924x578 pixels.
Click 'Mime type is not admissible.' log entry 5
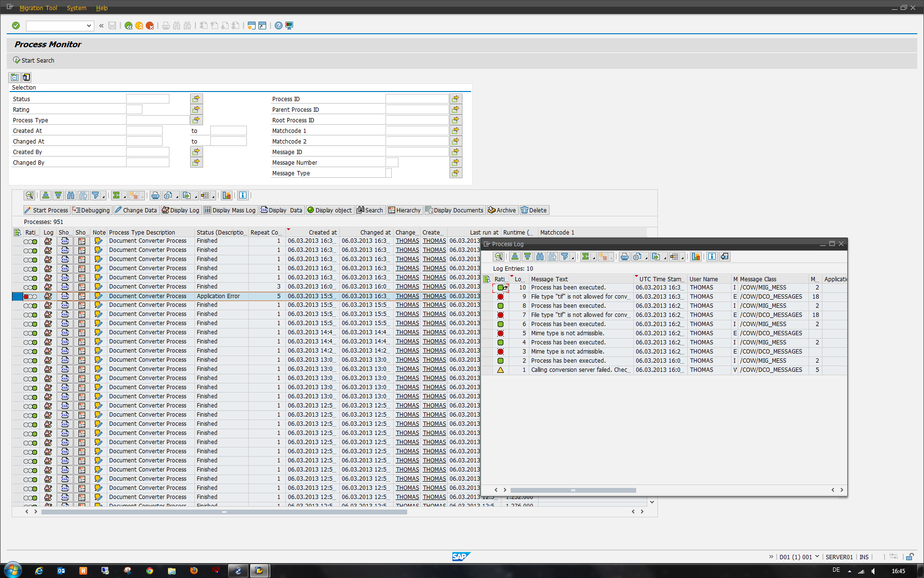point(567,333)
